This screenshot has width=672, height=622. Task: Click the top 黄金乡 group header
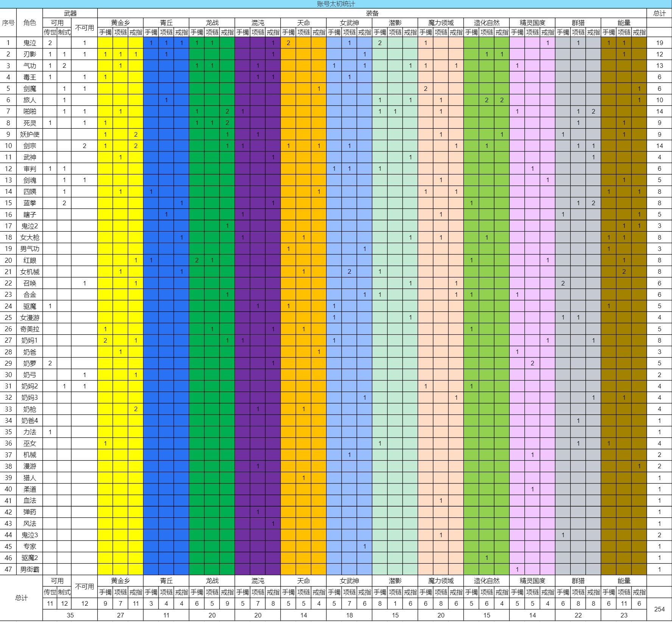(x=120, y=23)
